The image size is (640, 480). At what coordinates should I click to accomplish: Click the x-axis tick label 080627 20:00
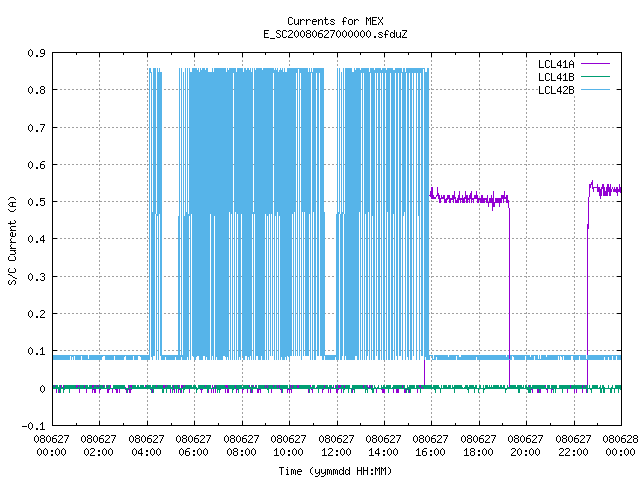[x=525, y=445]
